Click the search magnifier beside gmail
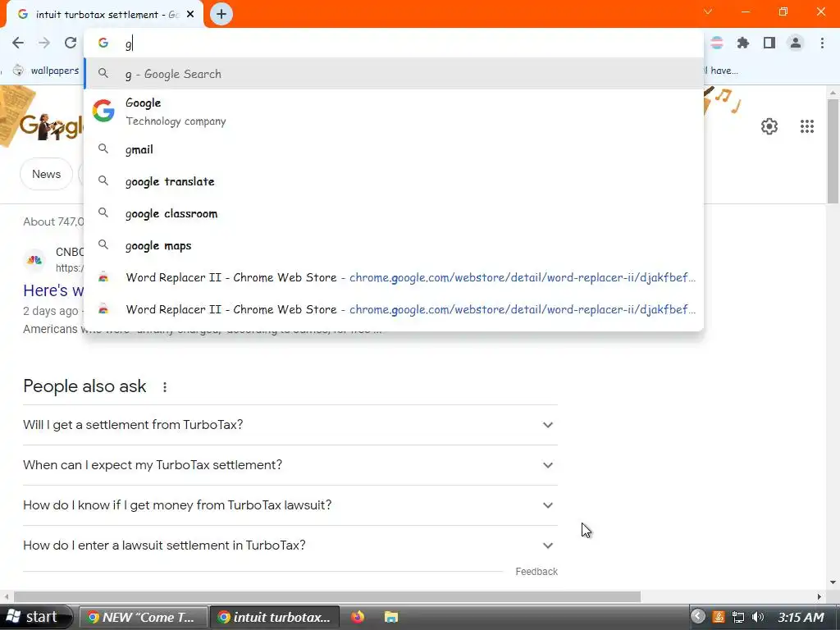The width and height of the screenshot is (840, 630). pos(103,149)
